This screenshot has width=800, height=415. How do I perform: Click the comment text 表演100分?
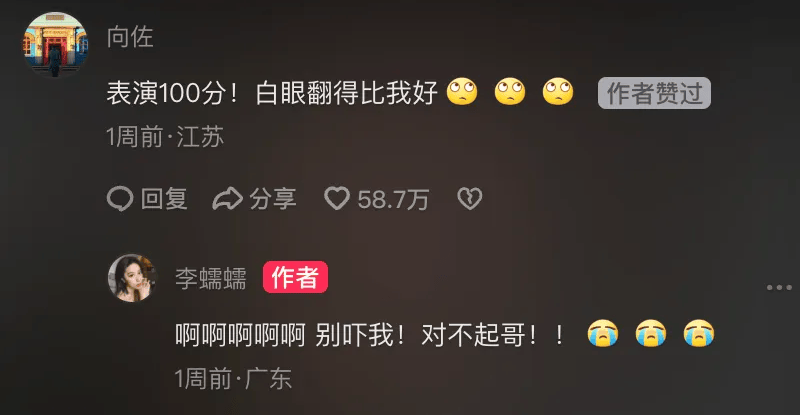coord(166,93)
